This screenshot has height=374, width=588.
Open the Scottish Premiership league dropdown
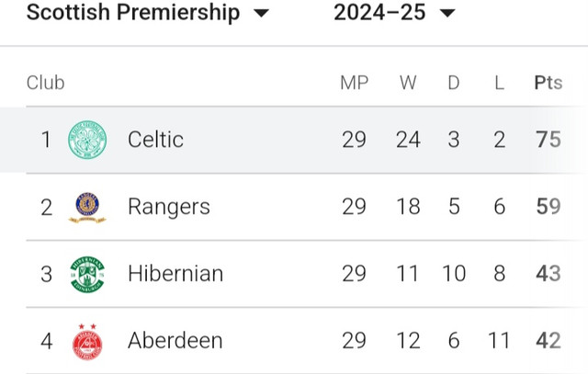point(148,12)
